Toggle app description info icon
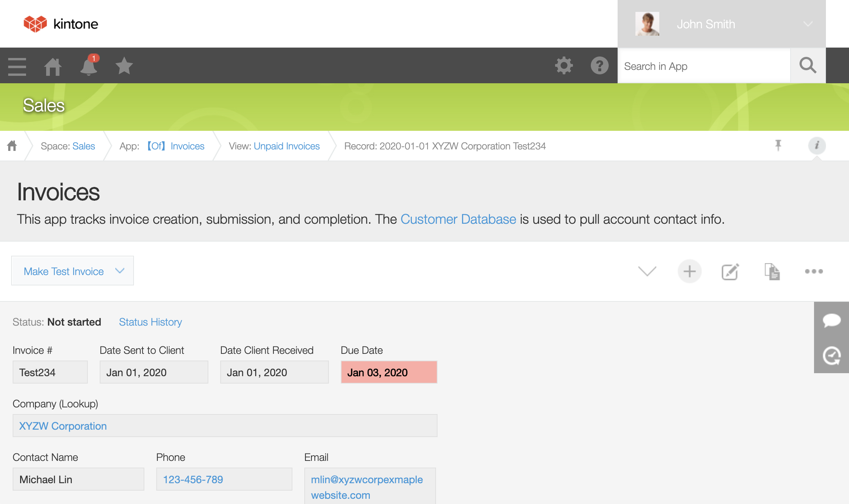849x504 pixels. pyautogui.click(x=817, y=145)
